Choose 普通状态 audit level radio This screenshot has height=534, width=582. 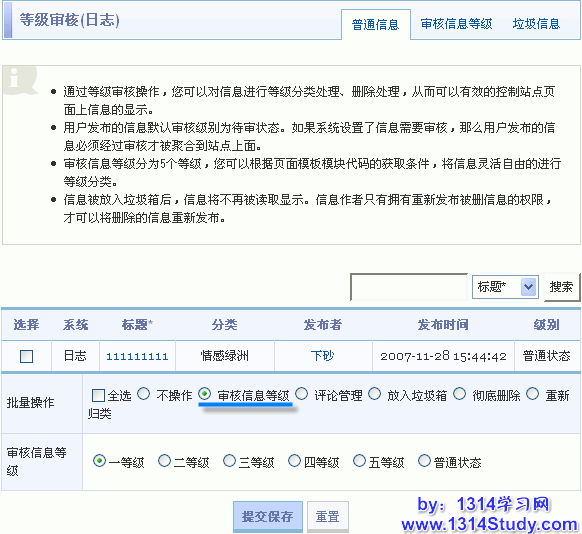tap(424, 461)
